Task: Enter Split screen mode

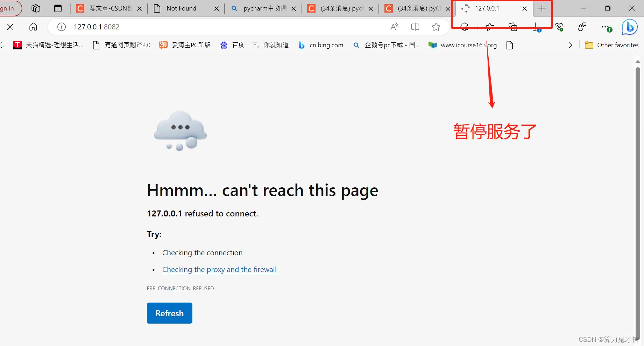Action: 415,27
